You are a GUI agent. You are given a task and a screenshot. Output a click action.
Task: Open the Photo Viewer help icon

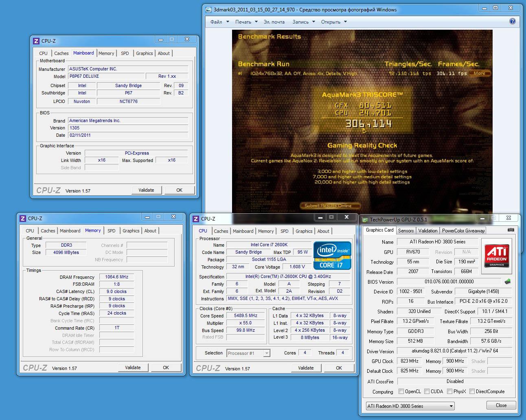(x=513, y=22)
